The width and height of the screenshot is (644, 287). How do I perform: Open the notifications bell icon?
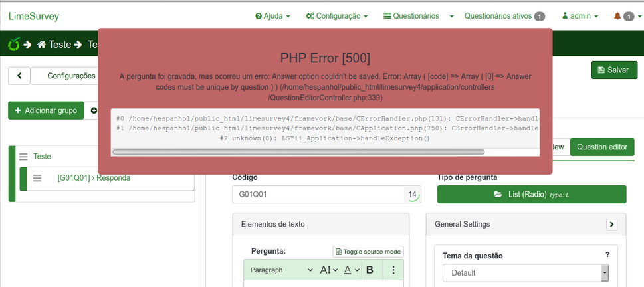click(617, 16)
